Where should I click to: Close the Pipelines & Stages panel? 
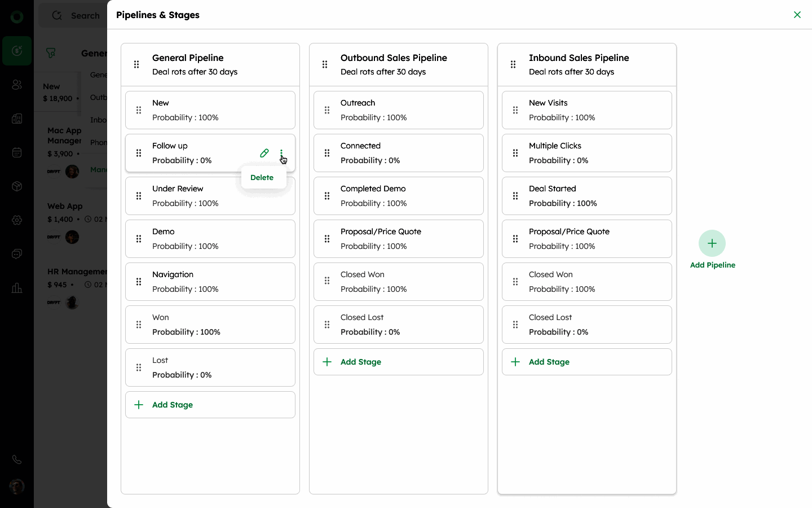pos(797,15)
